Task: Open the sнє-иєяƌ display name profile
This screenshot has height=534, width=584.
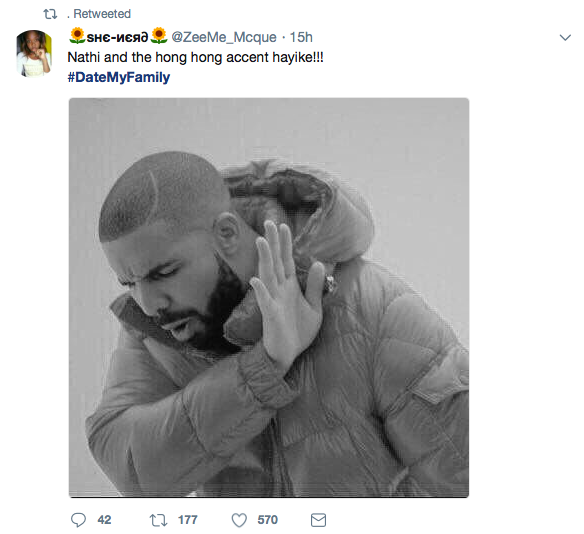Action: coord(117,37)
